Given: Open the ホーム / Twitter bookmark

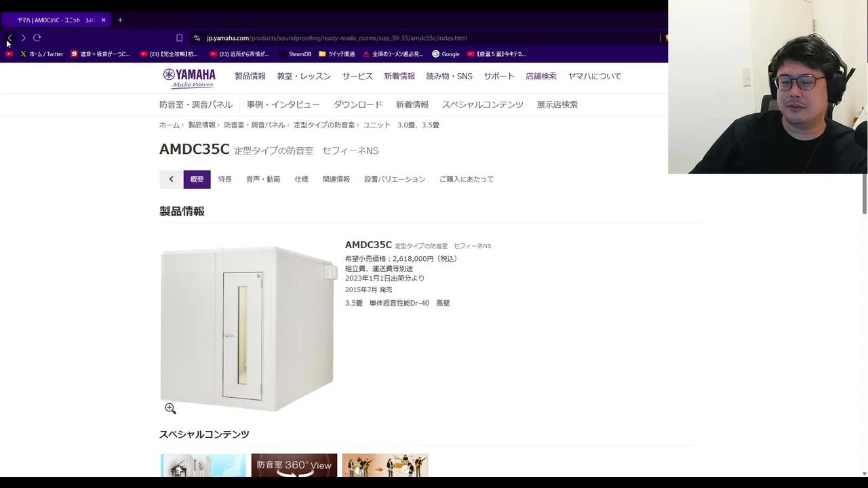Looking at the screenshot, I should (41, 54).
